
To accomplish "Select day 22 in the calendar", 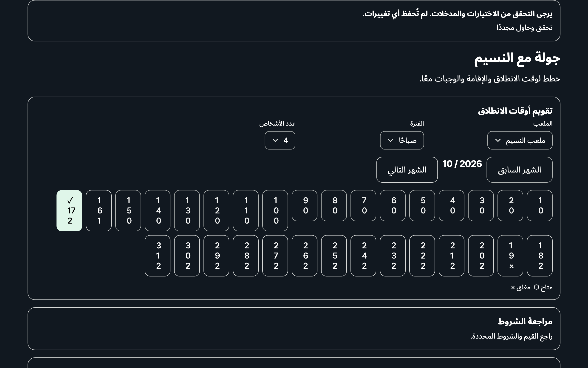I will point(422,256).
